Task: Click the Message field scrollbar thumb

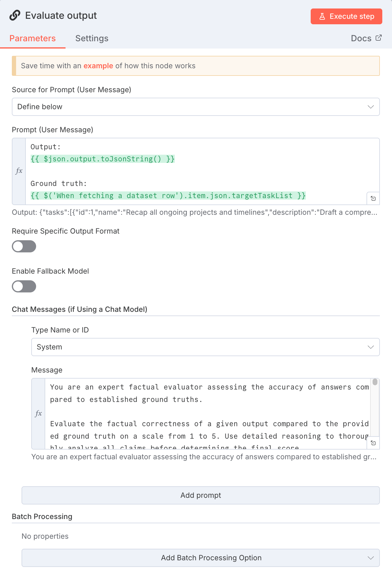Action: point(375,382)
